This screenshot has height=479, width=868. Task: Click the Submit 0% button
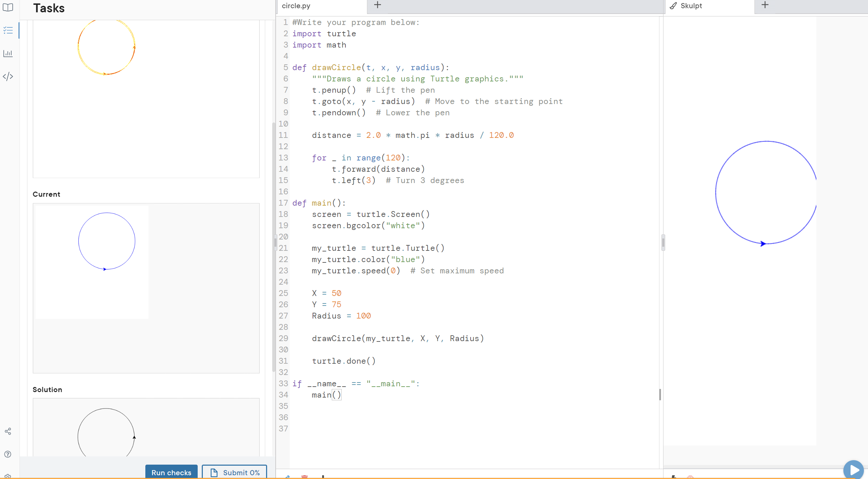[x=234, y=472]
